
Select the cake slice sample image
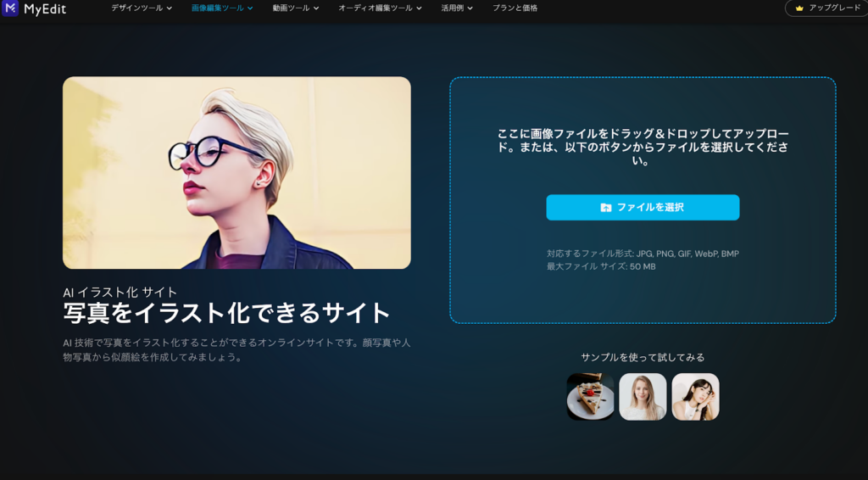click(590, 396)
